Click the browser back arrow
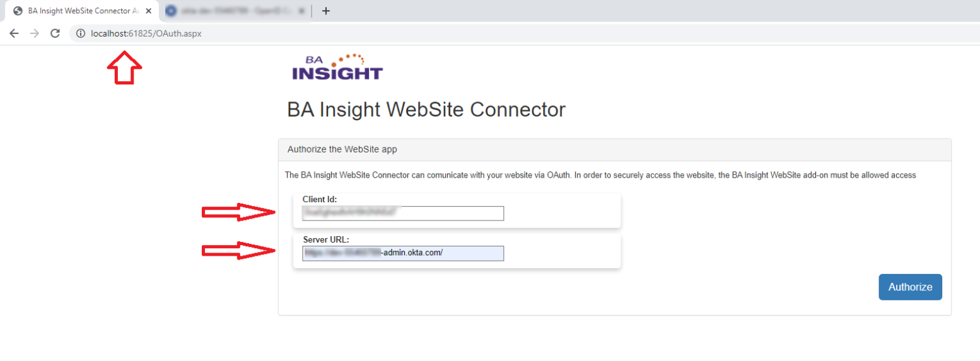Screen dimensions: 980x361 pyautogui.click(x=14, y=33)
